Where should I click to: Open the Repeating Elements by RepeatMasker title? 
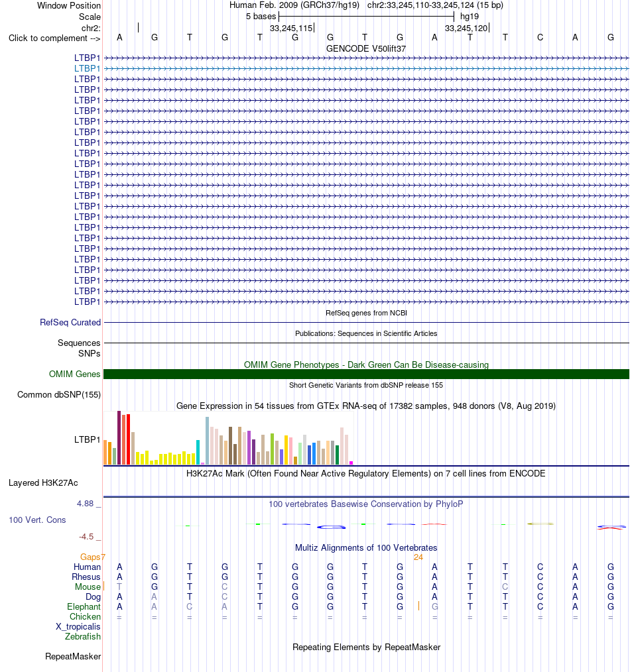point(366,647)
